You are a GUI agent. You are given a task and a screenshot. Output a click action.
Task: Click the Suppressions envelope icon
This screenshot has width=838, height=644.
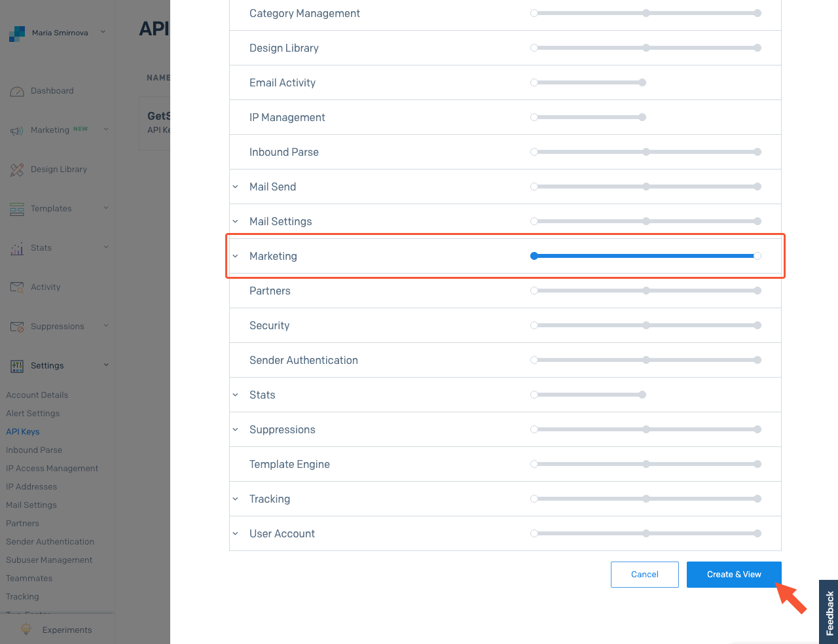point(17,327)
